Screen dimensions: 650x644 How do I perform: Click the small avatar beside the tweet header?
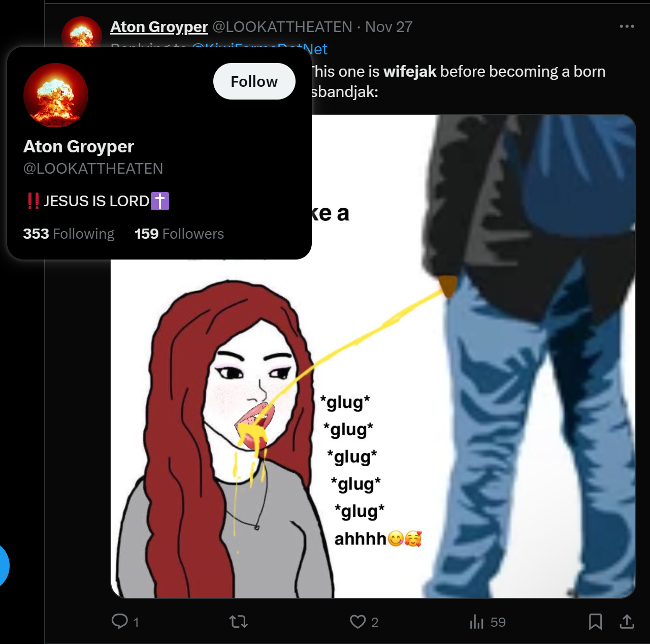pyautogui.click(x=81, y=31)
